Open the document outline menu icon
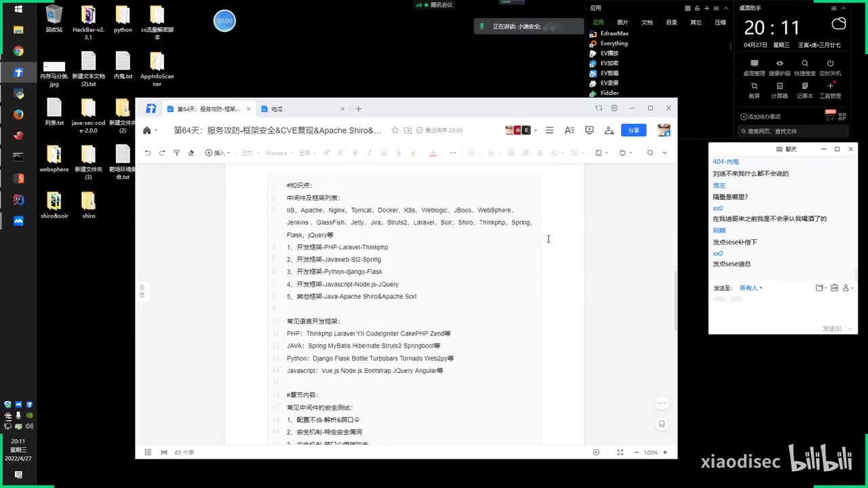This screenshot has width=868, height=488. [x=550, y=130]
